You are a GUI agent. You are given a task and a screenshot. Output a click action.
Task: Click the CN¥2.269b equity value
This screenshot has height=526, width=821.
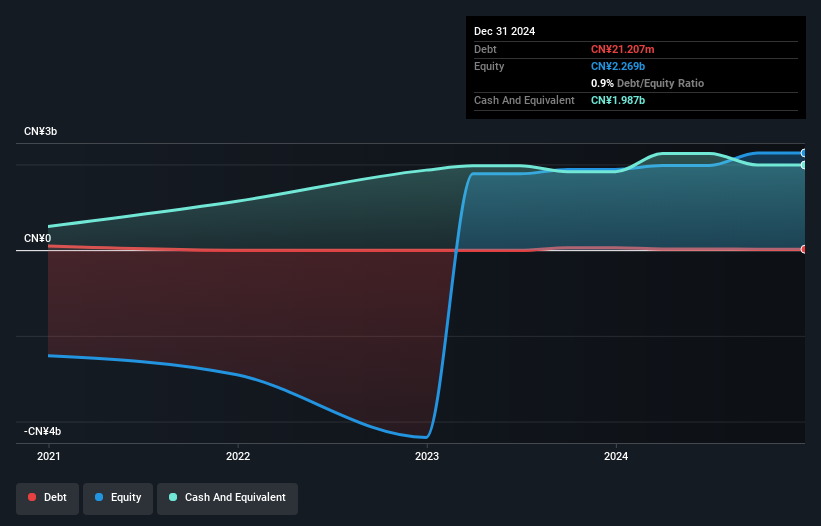[618, 66]
